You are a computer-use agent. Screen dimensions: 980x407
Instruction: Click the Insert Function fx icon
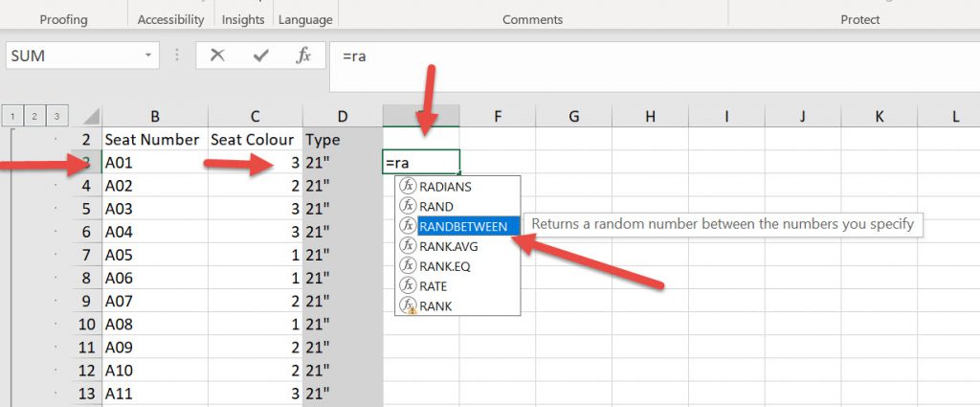pyautogui.click(x=303, y=56)
